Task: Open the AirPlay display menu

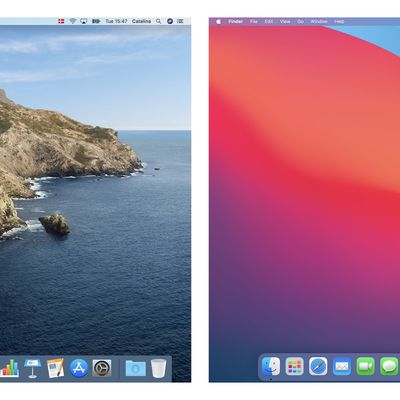Action: (x=84, y=21)
